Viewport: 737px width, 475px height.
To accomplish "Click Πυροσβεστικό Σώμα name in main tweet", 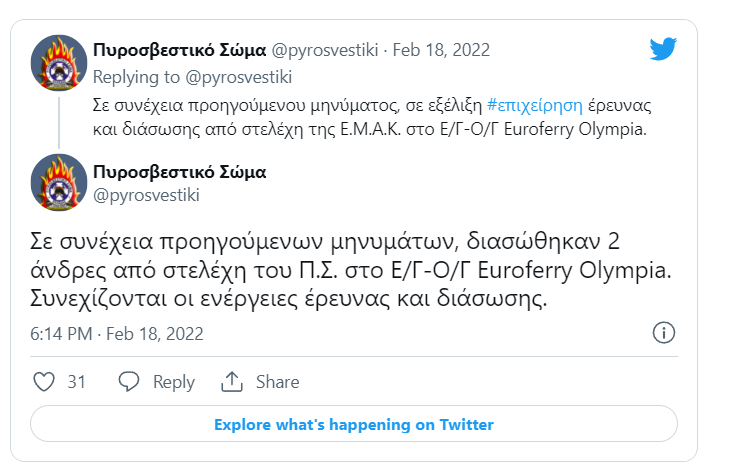I will pyautogui.click(x=179, y=172).
